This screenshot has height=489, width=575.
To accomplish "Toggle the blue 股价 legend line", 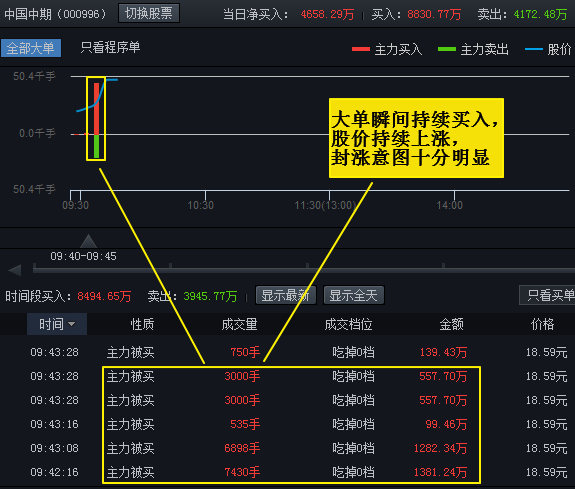I will [534, 49].
